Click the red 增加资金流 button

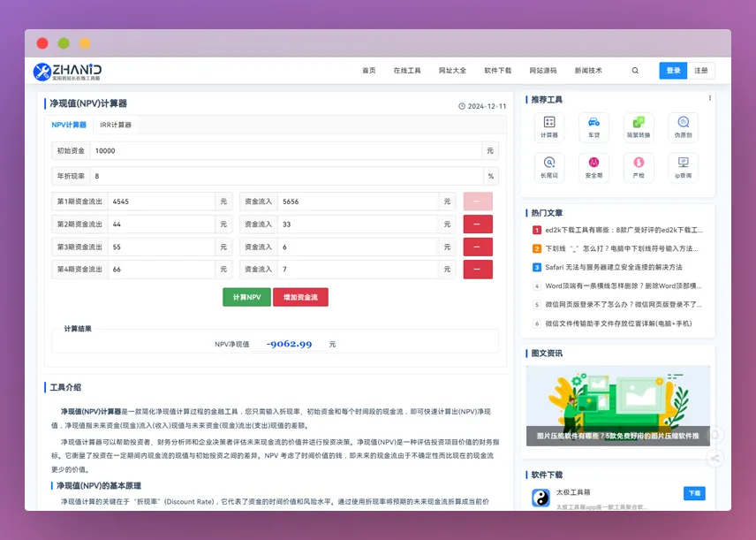300,297
